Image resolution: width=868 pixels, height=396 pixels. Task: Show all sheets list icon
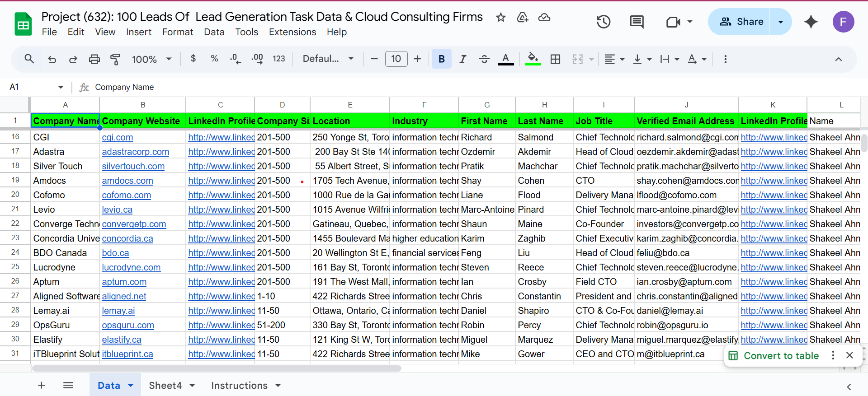tap(68, 385)
